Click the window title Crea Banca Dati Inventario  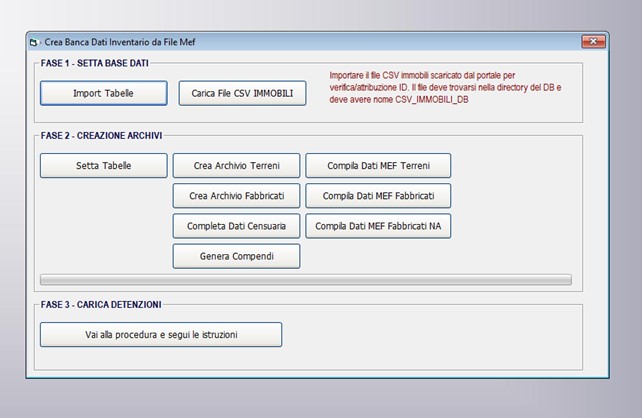[120, 42]
